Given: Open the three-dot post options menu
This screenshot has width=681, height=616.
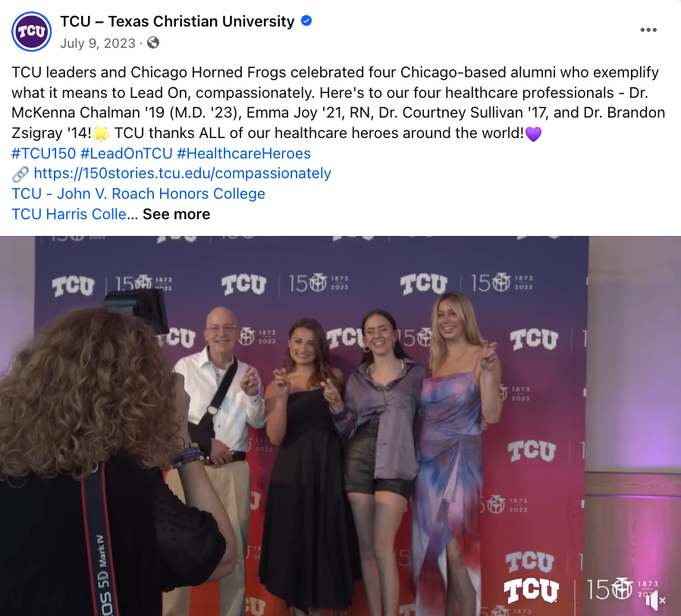Looking at the screenshot, I should coord(648,30).
